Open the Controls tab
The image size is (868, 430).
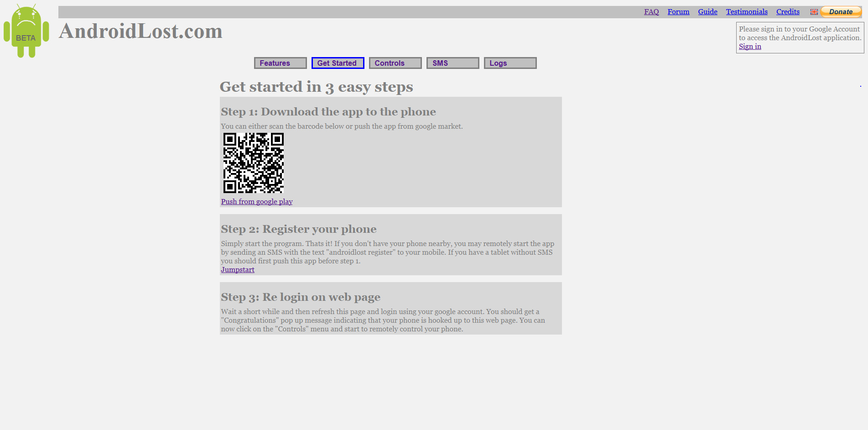click(395, 63)
